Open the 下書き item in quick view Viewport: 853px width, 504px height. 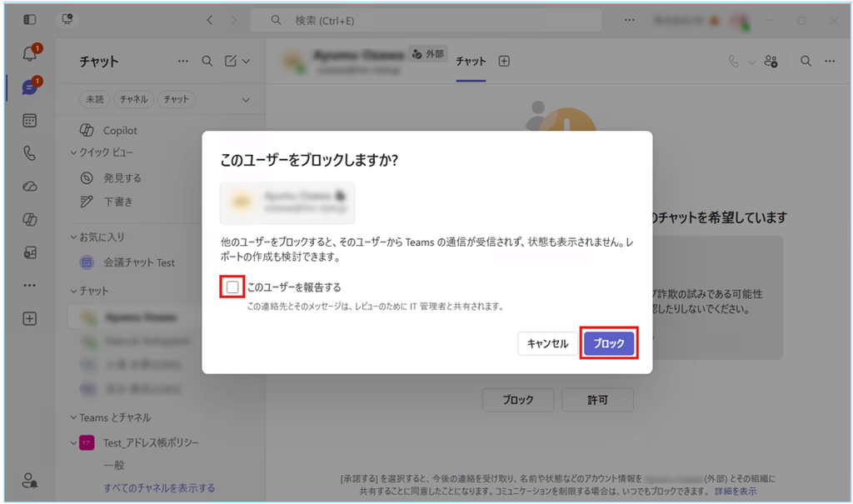(118, 202)
